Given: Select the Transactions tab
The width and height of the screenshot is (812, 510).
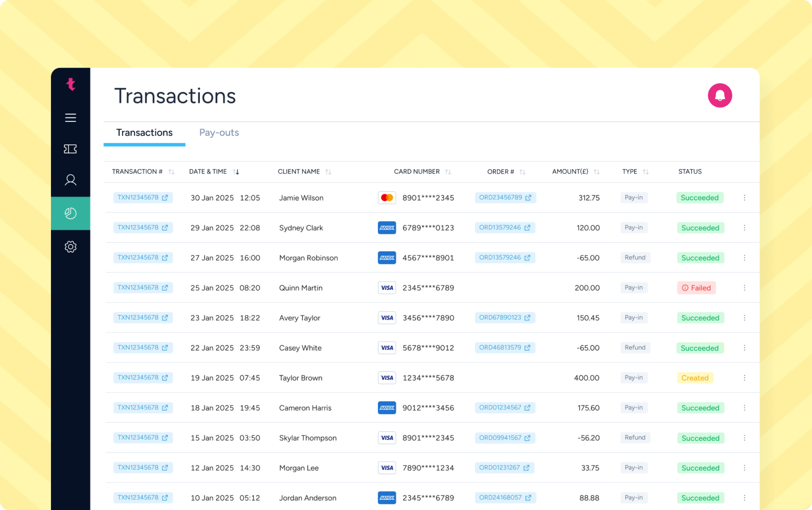Looking at the screenshot, I should click(144, 133).
